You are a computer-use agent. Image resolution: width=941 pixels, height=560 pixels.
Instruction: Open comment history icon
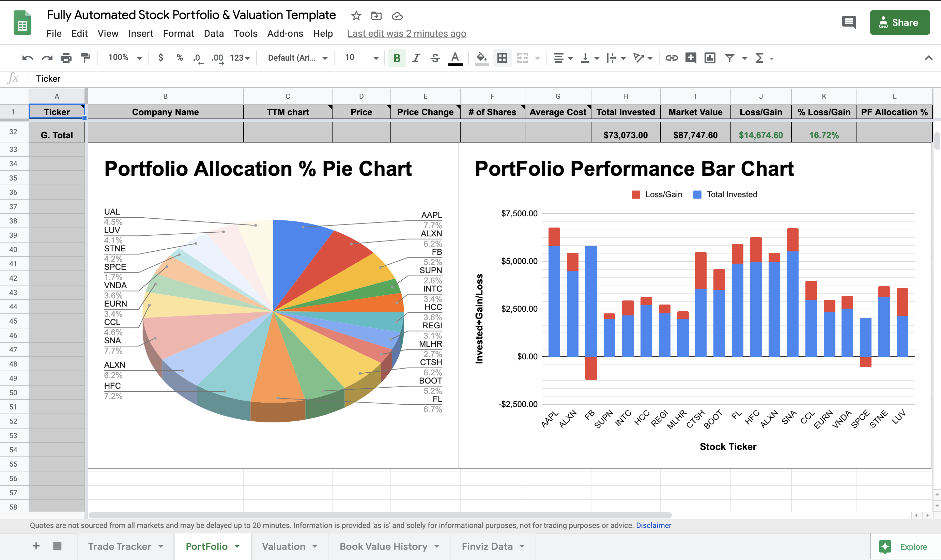click(849, 22)
